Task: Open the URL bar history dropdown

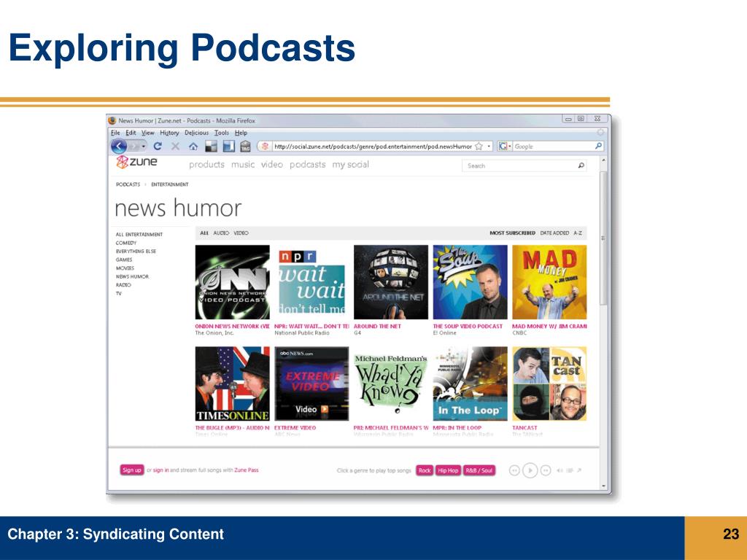Action: 489,146
